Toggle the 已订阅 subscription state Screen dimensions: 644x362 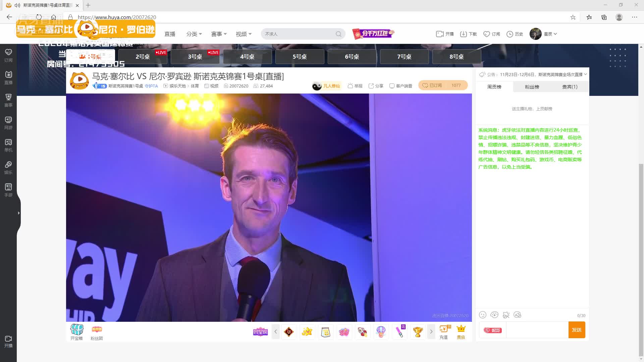click(x=436, y=85)
